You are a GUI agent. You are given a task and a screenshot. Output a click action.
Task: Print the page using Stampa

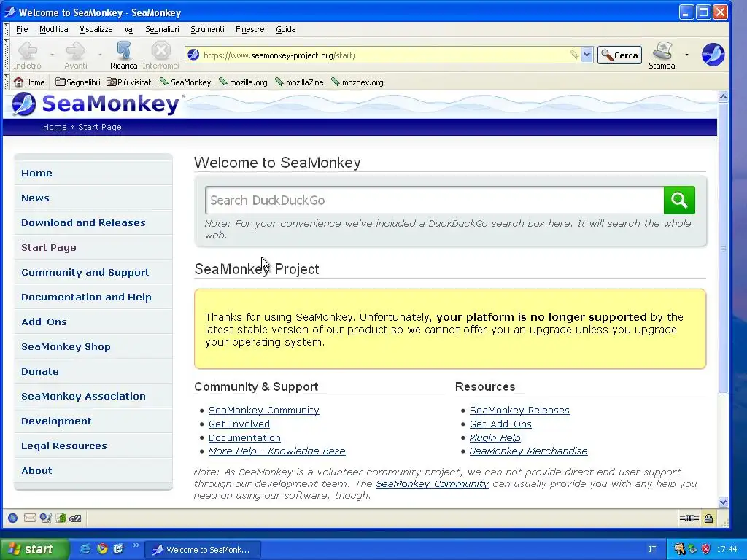662,55
